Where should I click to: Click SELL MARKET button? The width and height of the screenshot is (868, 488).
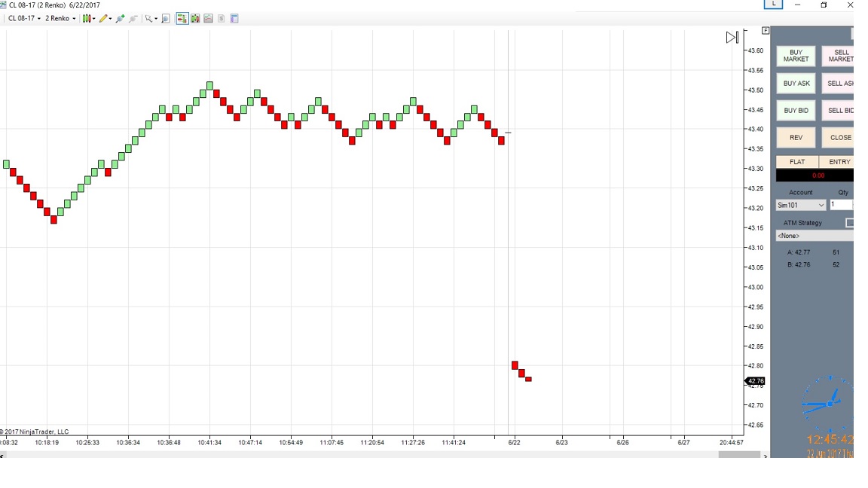pos(838,56)
